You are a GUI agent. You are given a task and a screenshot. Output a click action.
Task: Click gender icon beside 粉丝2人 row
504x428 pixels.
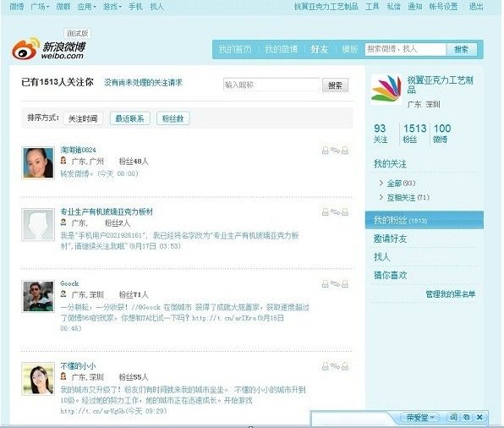click(x=63, y=222)
